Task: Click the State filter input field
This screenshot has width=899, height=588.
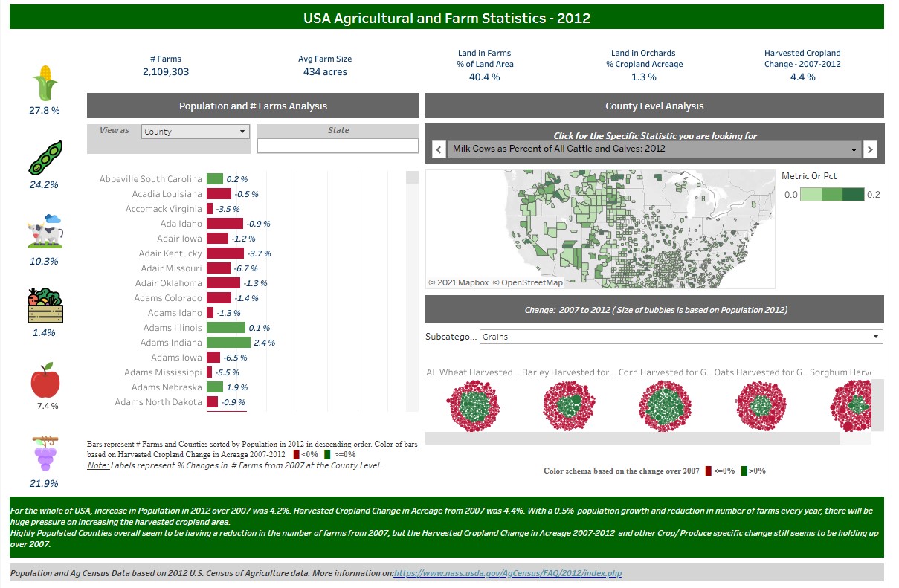Action: pos(337,146)
